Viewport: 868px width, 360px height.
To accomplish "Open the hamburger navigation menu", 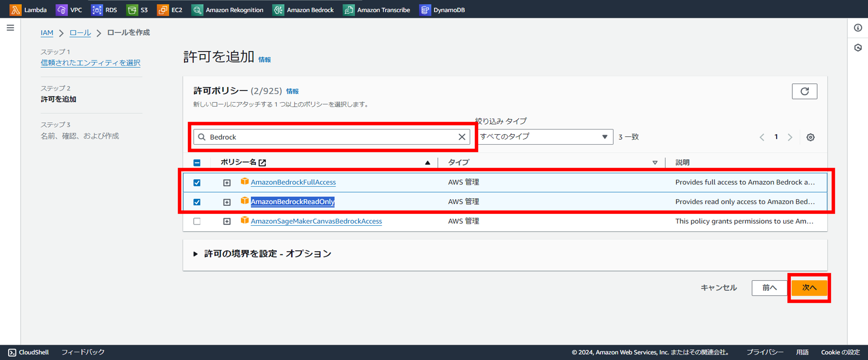I will tap(11, 28).
